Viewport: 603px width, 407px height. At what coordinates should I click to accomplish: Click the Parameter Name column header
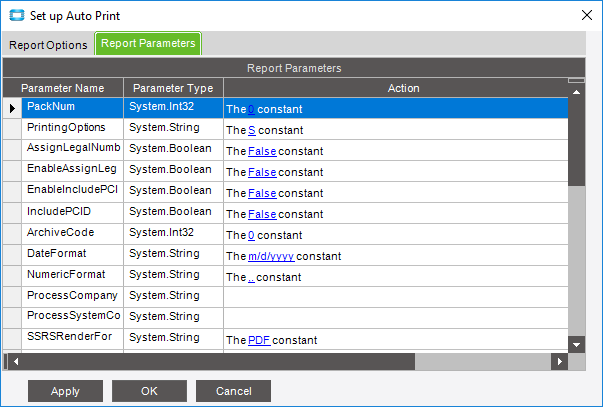click(x=63, y=88)
